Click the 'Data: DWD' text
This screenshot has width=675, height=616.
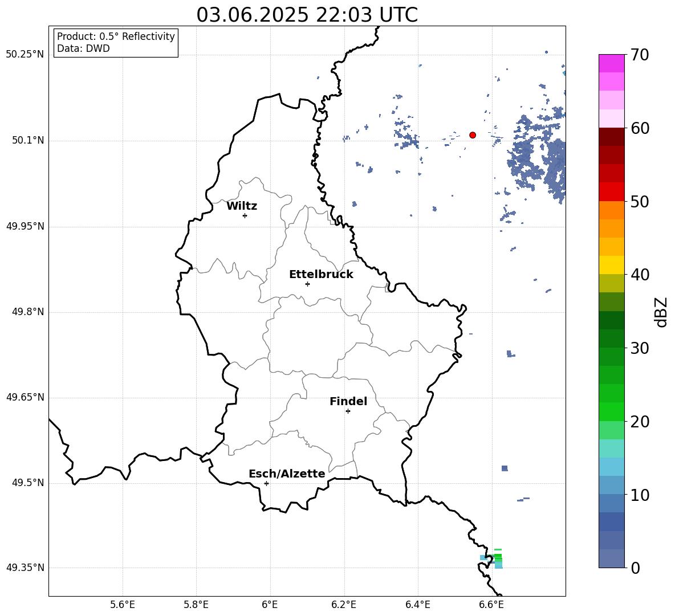(x=83, y=48)
